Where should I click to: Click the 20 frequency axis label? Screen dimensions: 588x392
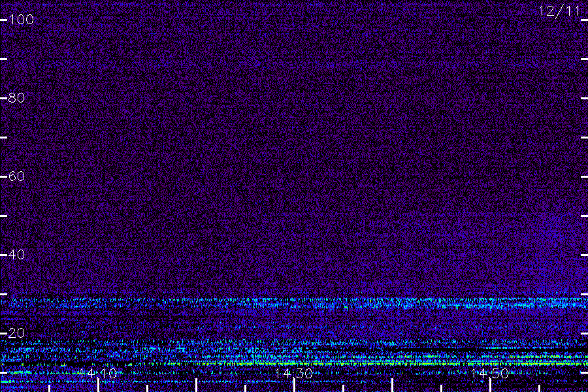coord(16,333)
